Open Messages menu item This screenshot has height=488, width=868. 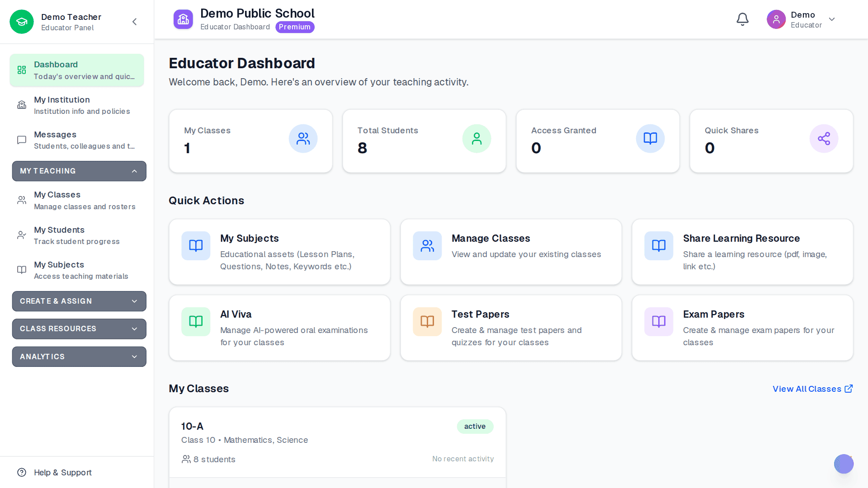77,140
